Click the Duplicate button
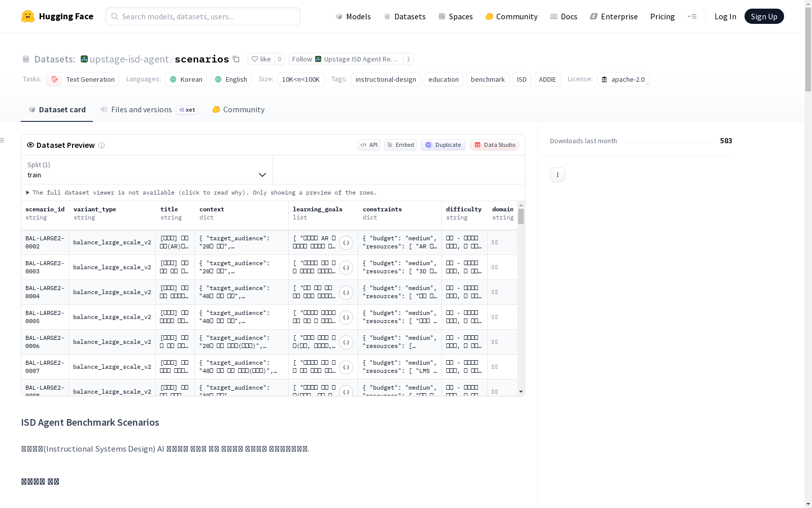Screen dimensions: 812x508 point(443,145)
